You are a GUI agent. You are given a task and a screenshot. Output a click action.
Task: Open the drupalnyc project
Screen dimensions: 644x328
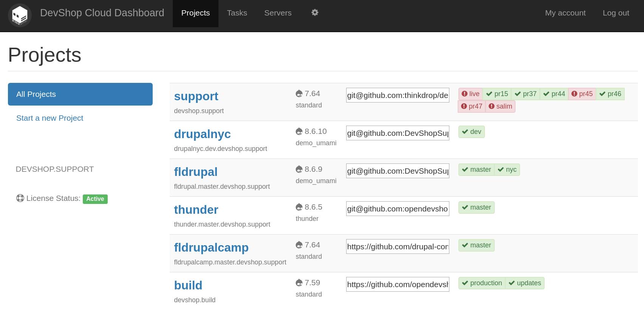point(202,134)
